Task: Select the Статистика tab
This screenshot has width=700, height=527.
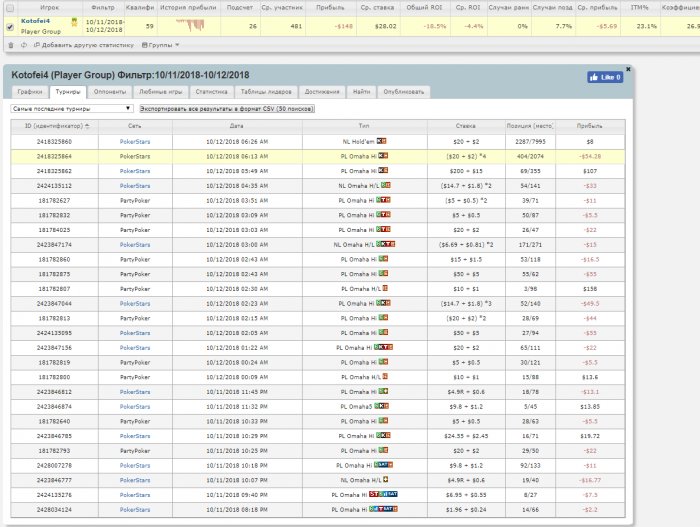Action: [211, 92]
